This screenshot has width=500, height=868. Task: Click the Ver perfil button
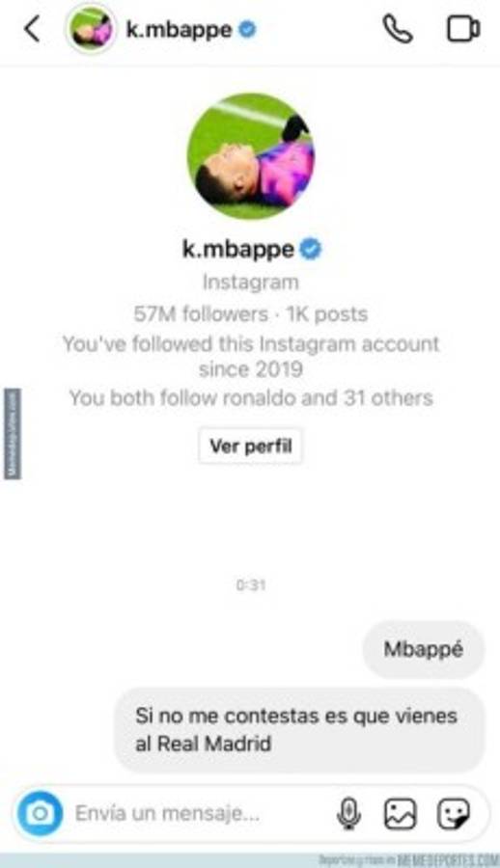[251, 446]
